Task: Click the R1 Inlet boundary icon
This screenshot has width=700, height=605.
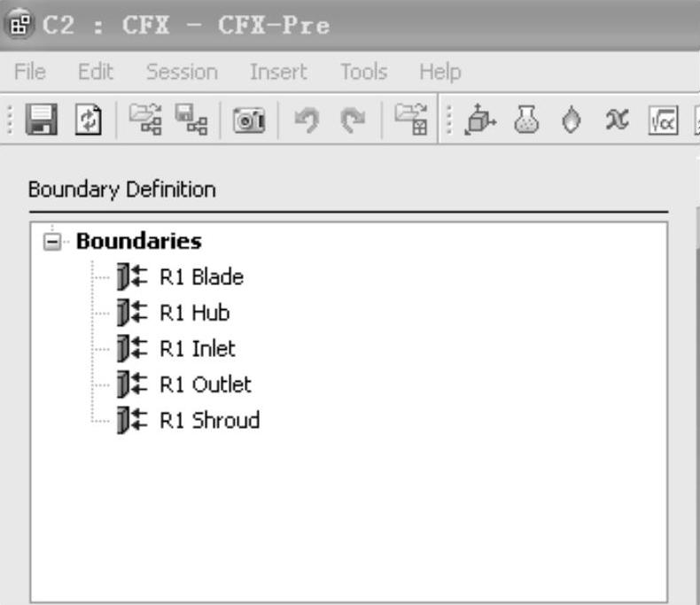Action: coord(132,348)
